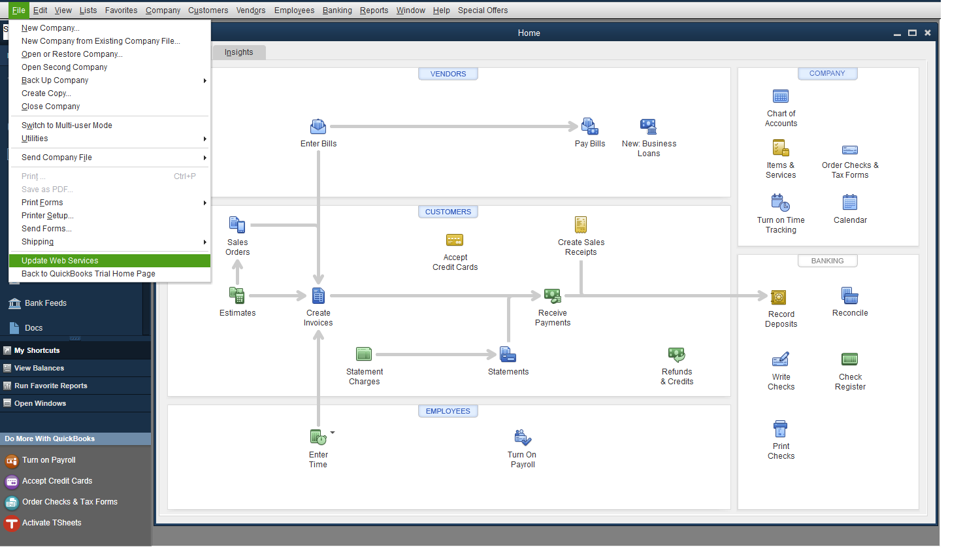Click the VENDORS section button
Viewport: 980px width, 547px height.
(448, 74)
